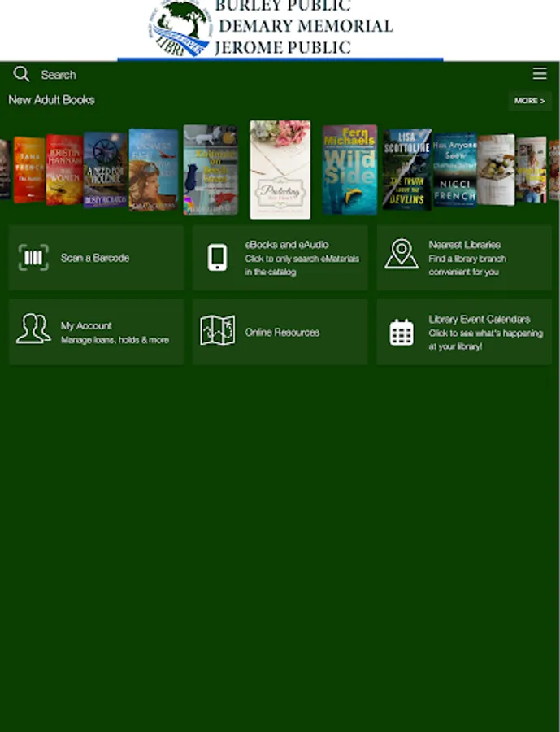The width and height of the screenshot is (560, 732).
Task: Click 'Click to only search eMaterials' text
Action: coord(302,259)
